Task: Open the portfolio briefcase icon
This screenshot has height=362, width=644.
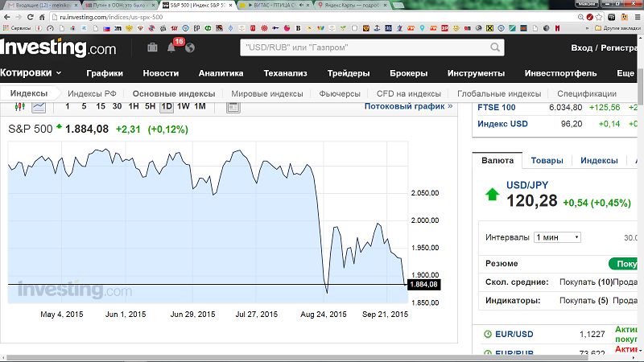Action: (x=152, y=47)
